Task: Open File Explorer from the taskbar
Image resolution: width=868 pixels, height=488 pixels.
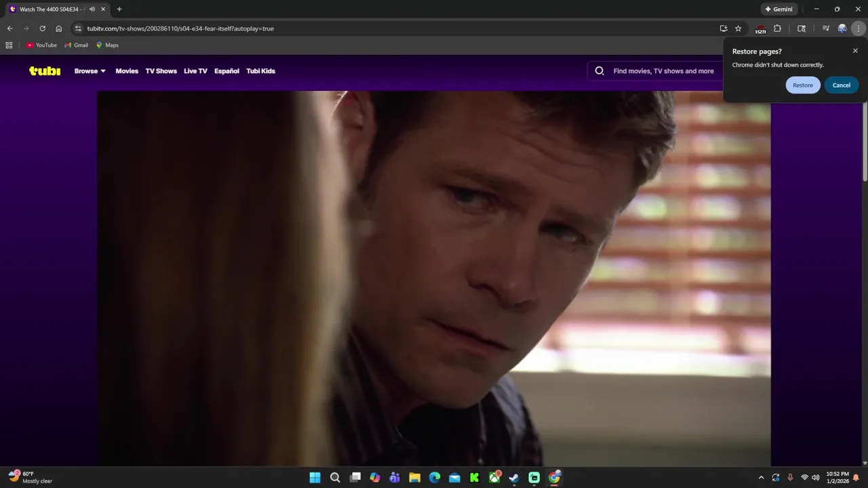Action: point(414,478)
